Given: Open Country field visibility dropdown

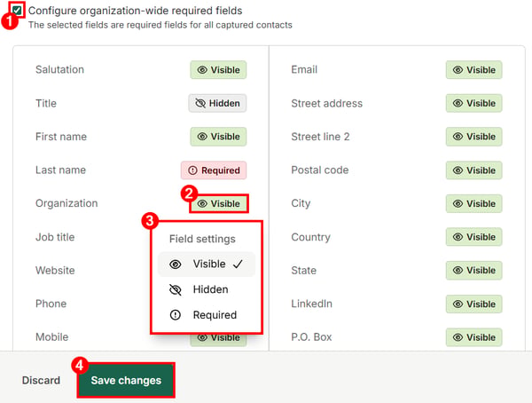Looking at the screenshot, I should tap(474, 237).
